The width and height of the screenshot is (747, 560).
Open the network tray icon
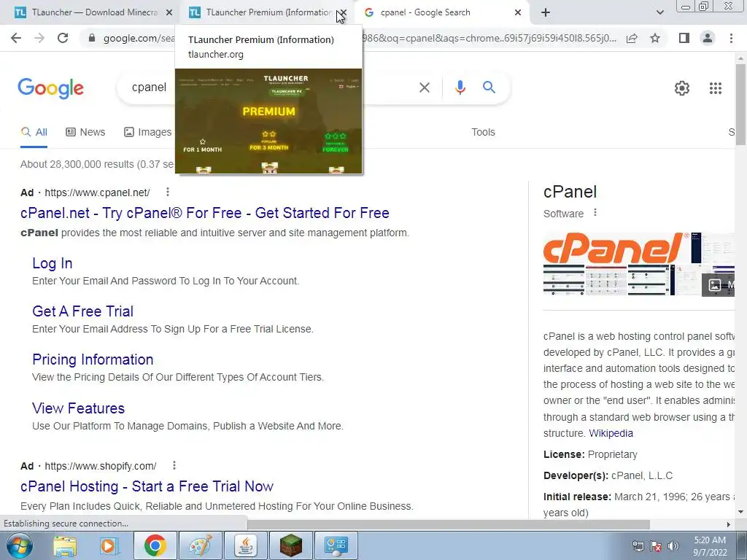pyautogui.click(x=638, y=546)
